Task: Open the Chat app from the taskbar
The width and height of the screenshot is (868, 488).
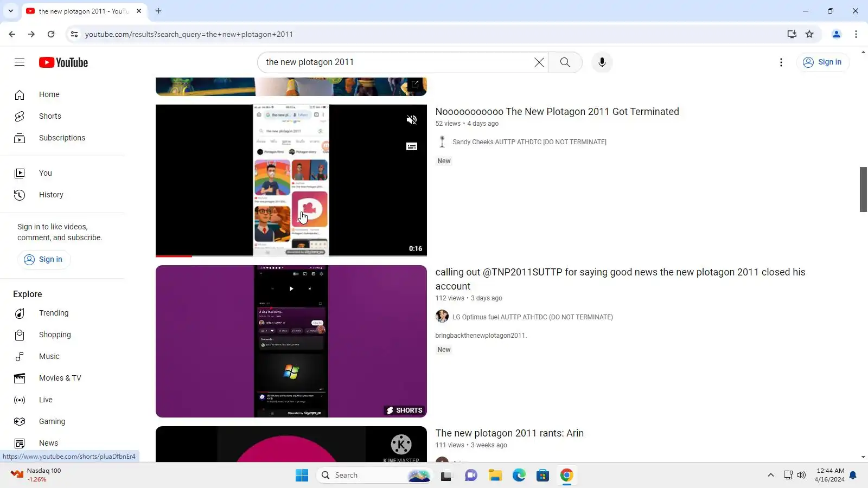Action: [471, 476]
